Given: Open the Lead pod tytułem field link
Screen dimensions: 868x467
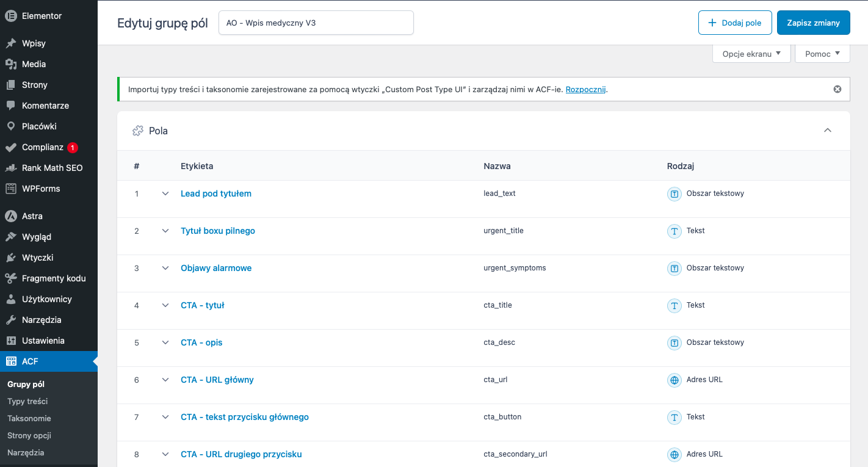Looking at the screenshot, I should (216, 194).
